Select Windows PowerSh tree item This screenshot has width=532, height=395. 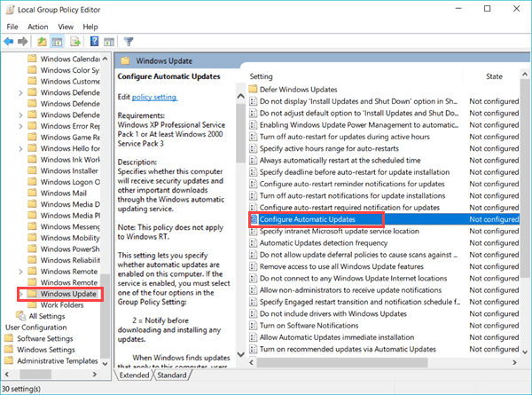tap(70, 249)
